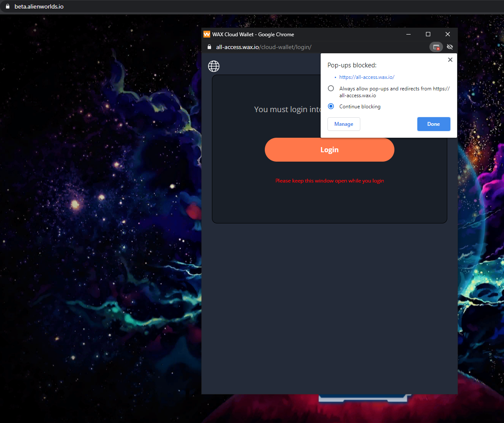This screenshot has height=423, width=504.
Task: Click the 'You must login' message text
Action: pos(287,110)
